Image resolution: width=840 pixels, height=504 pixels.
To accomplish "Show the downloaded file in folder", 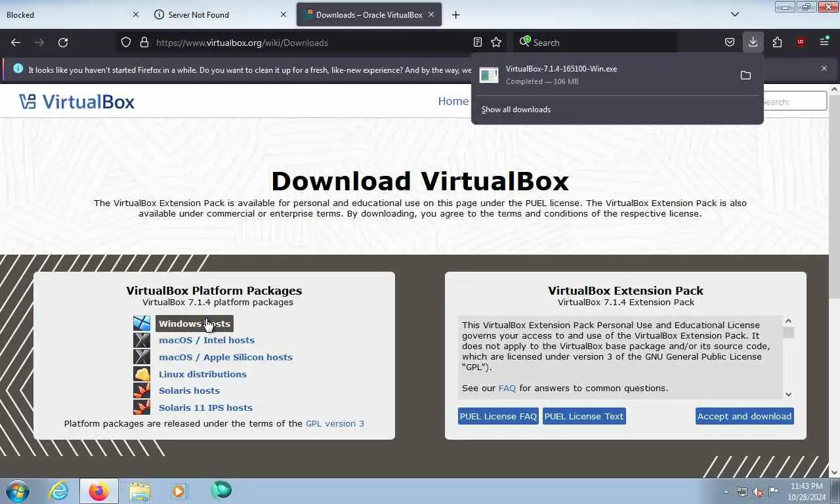I will pyautogui.click(x=745, y=75).
